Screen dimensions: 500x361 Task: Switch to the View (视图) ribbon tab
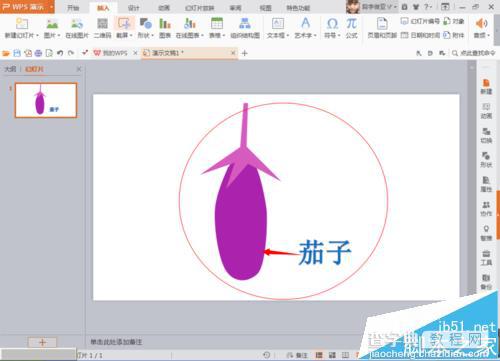[x=265, y=8]
